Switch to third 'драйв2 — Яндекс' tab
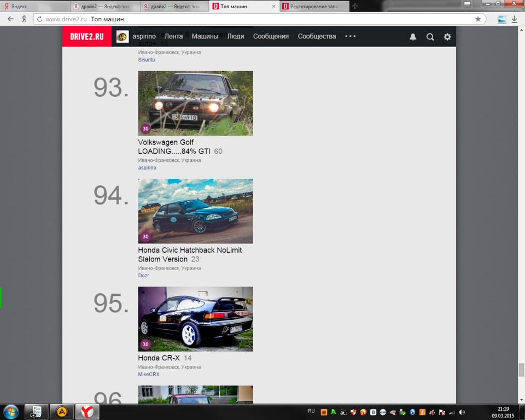 point(175,7)
